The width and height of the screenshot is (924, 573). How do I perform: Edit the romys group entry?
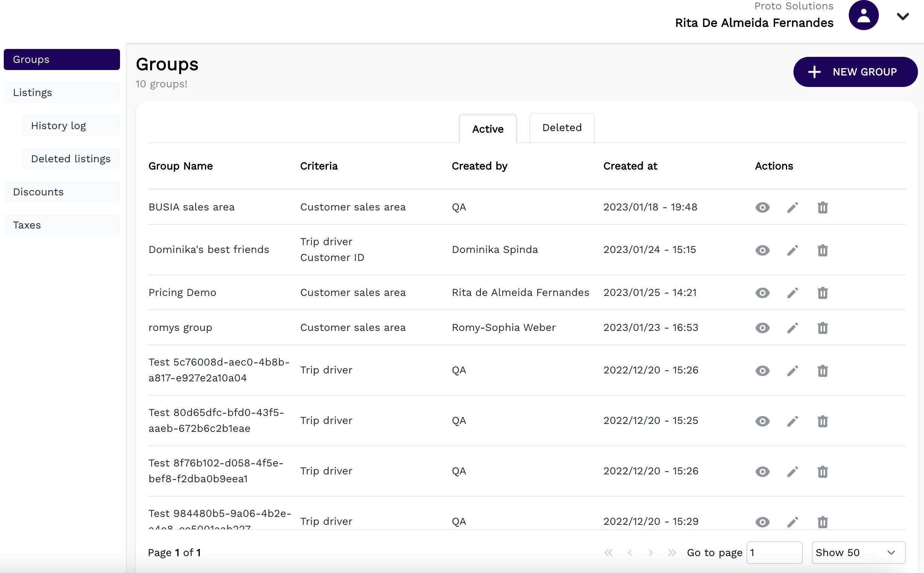tap(792, 328)
